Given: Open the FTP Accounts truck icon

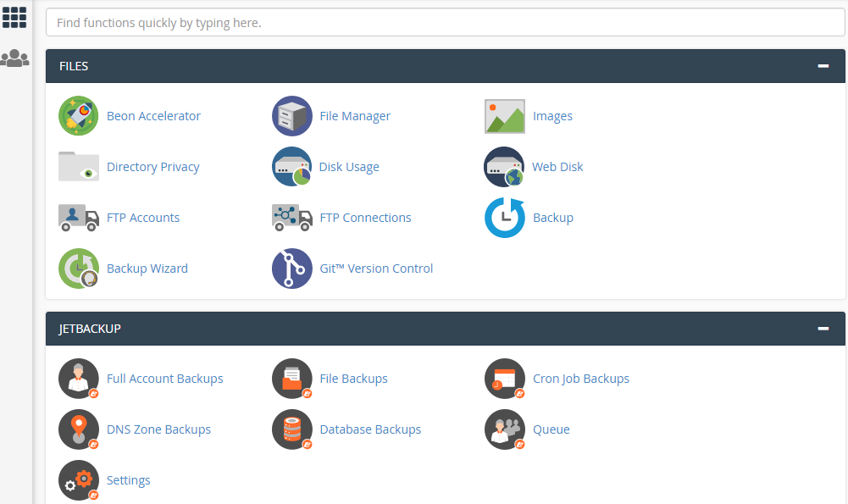Looking at the screenshot, I should [79, 218].
